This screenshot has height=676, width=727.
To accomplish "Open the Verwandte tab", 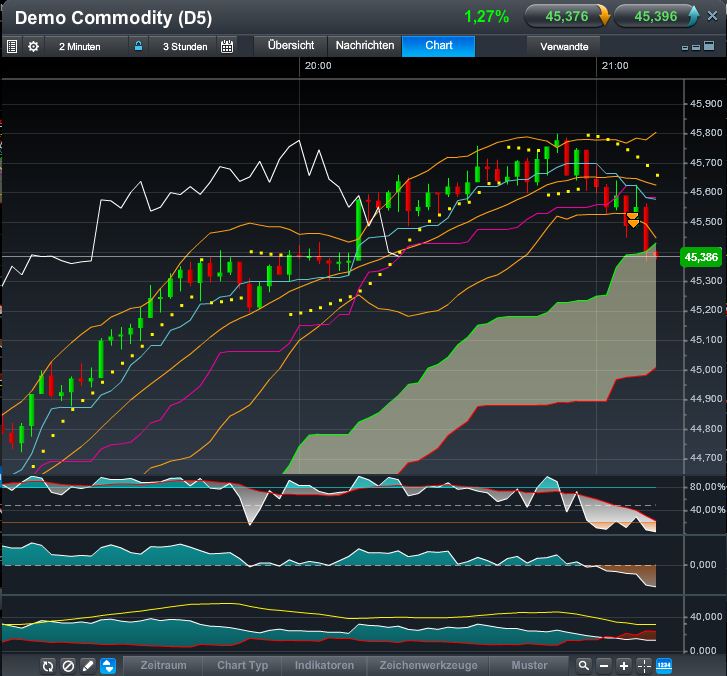I will tap(564, 46).
